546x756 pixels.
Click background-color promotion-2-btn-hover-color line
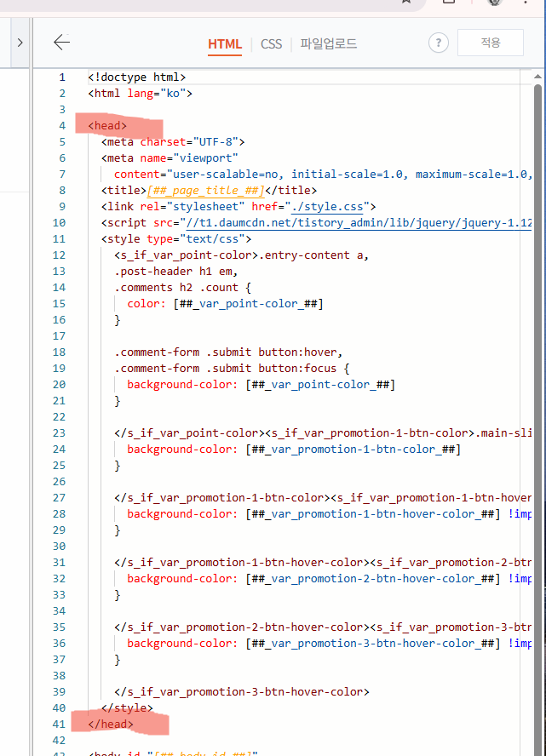point(330,578)
